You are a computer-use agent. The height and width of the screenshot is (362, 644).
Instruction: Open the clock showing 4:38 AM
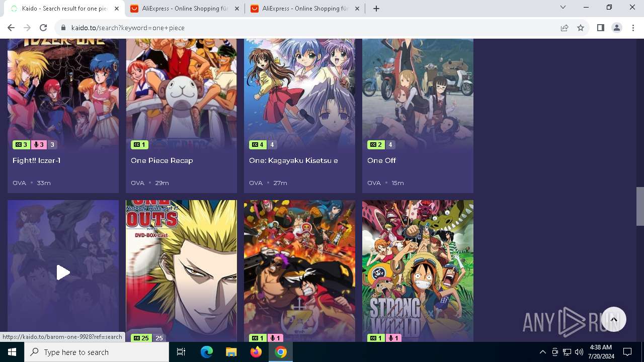point(601,352)
